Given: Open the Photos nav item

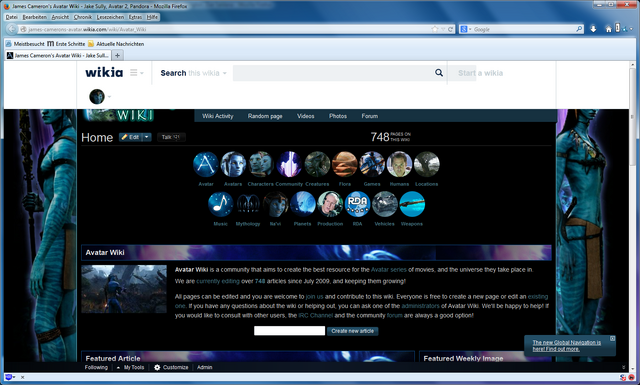Looking at the screenshot, I should pyautogui.click(x=338, y=116).
